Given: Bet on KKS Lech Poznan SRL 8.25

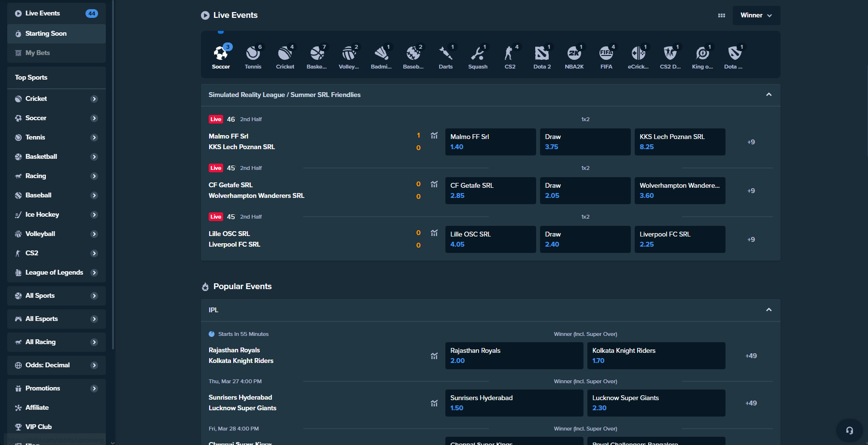Looking at the screenshot, I should pos(680,142).
